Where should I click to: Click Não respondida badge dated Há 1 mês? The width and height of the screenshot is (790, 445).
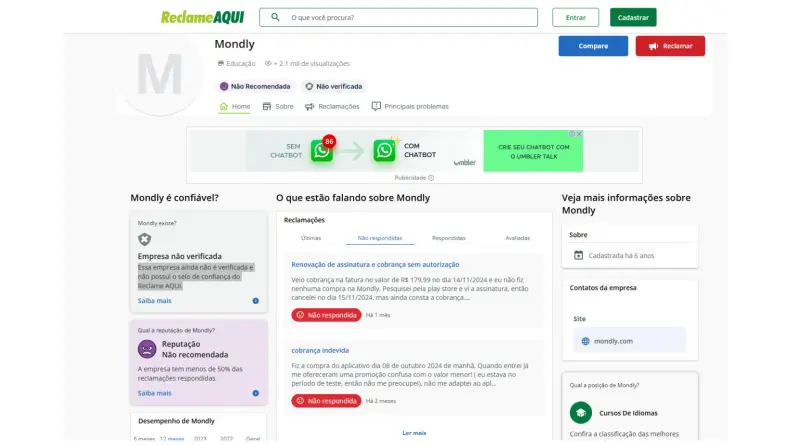(x=326, y=315)
